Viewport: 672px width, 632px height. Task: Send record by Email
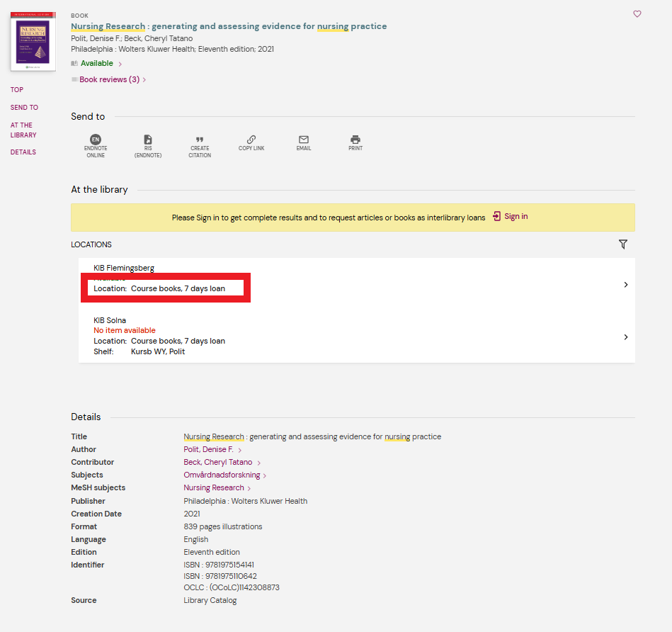[304, 143]
